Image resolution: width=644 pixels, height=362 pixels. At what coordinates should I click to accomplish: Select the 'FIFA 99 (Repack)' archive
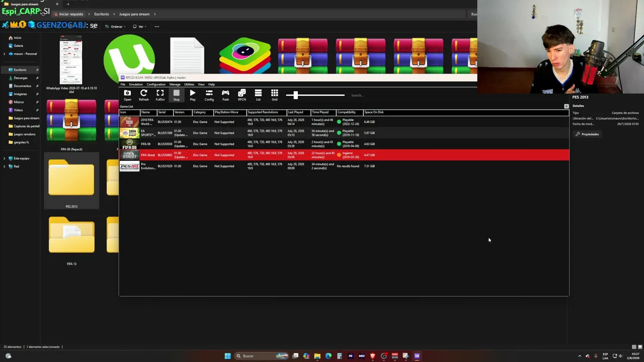click(x=71, y=125)
